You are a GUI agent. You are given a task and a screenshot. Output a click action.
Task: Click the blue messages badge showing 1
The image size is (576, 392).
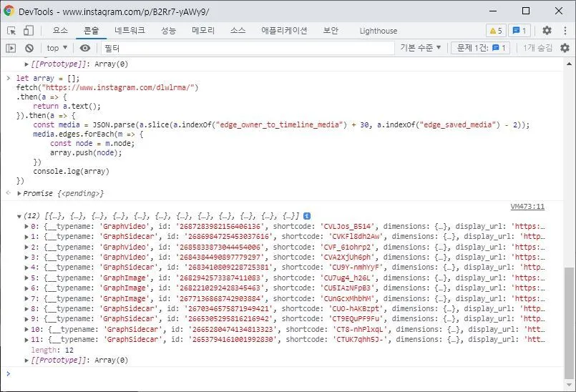pos(519,31)
